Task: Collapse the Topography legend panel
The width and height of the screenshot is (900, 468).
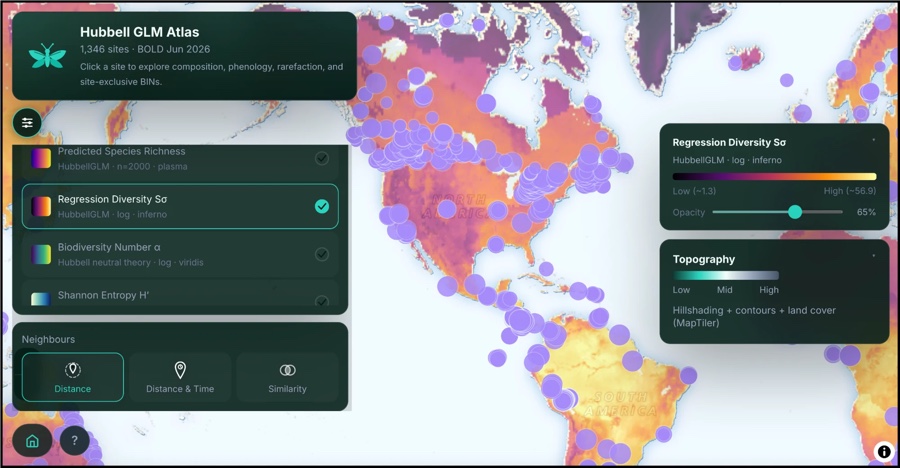Action: pyautogui.click(x=874, y=256)
